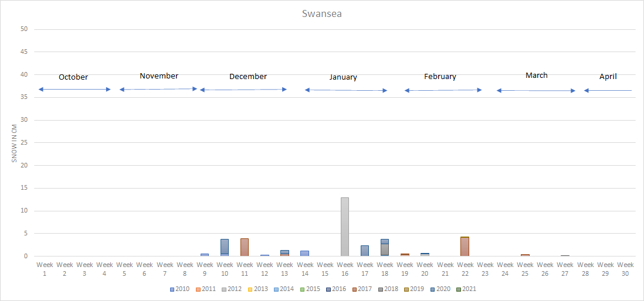Select the April month label
Viewport: 644px width, 301px height.
[x=608, y=77]
